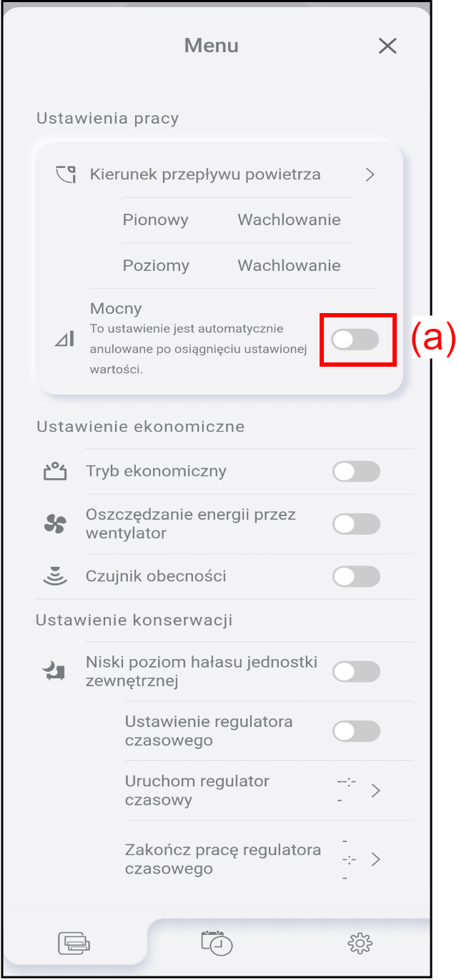Viewport: 459px width, 980px height.
Task: Open Zakończ pracę regulatora czasowego chevron
Action: (376, 859)
